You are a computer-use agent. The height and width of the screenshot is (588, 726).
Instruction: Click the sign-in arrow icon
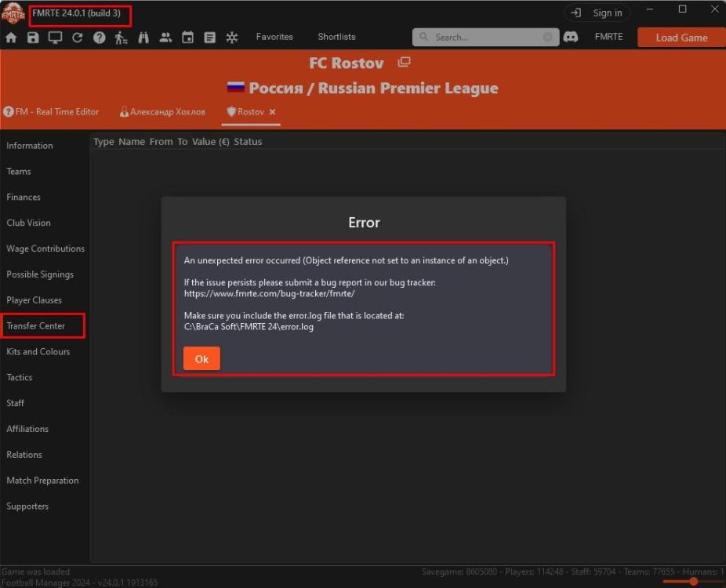point(576,13)
